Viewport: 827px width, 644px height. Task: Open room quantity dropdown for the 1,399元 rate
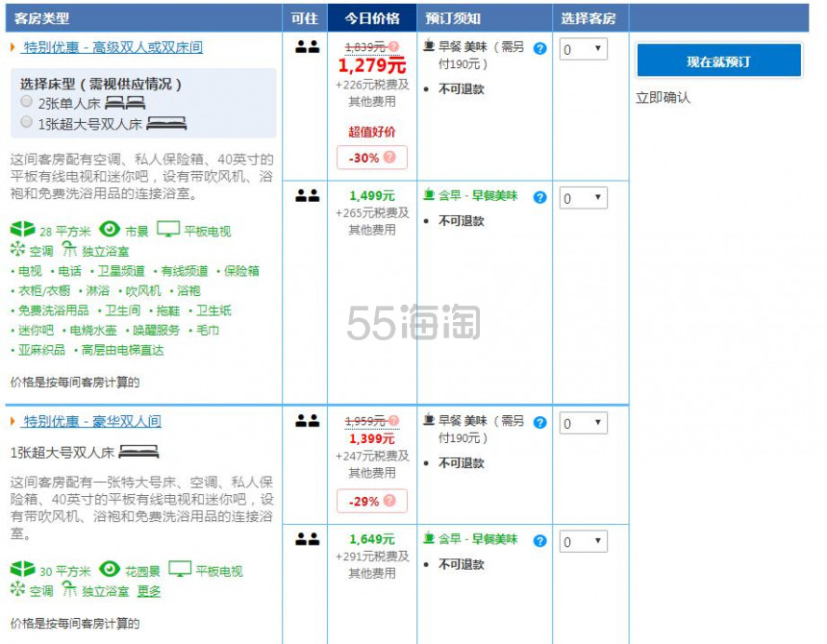coord(583,423)
